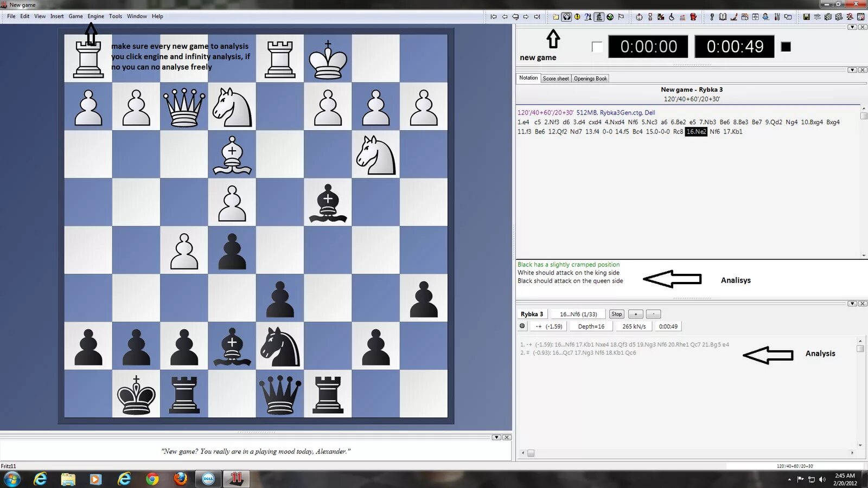Viewport: 868px width, 488px height.
Task: Click the black side-to-move square by clock
Action: point(786,47)
